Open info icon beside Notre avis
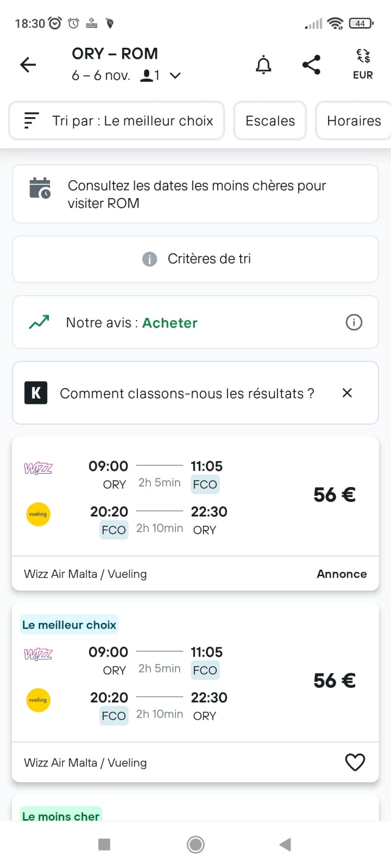This screenshot has width=391, height=868. point(354,323)
